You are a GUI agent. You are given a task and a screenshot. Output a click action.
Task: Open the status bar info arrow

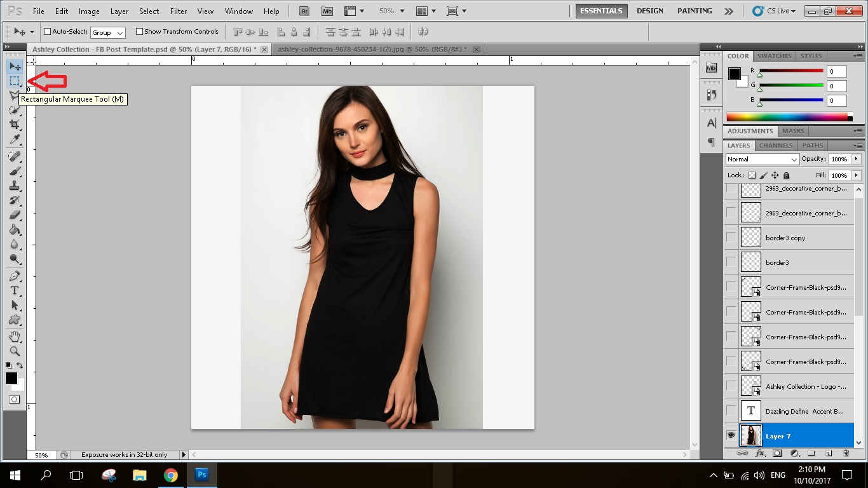click(184, 455)
